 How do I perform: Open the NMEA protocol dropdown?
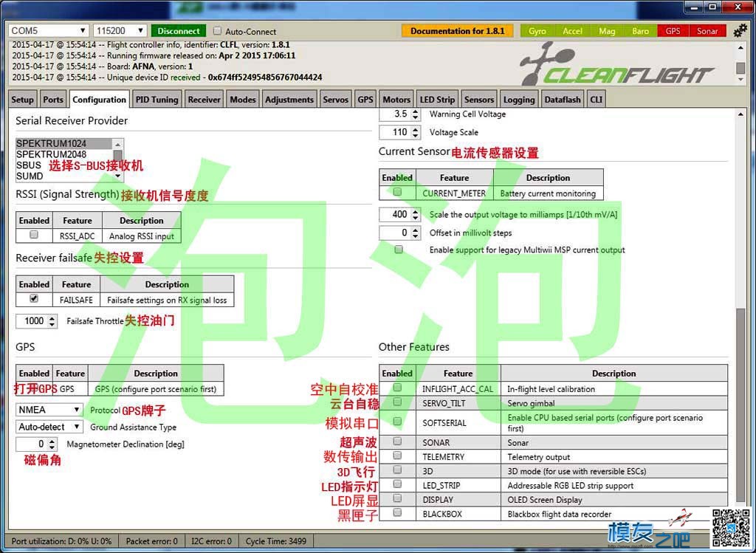click(49, 410)
